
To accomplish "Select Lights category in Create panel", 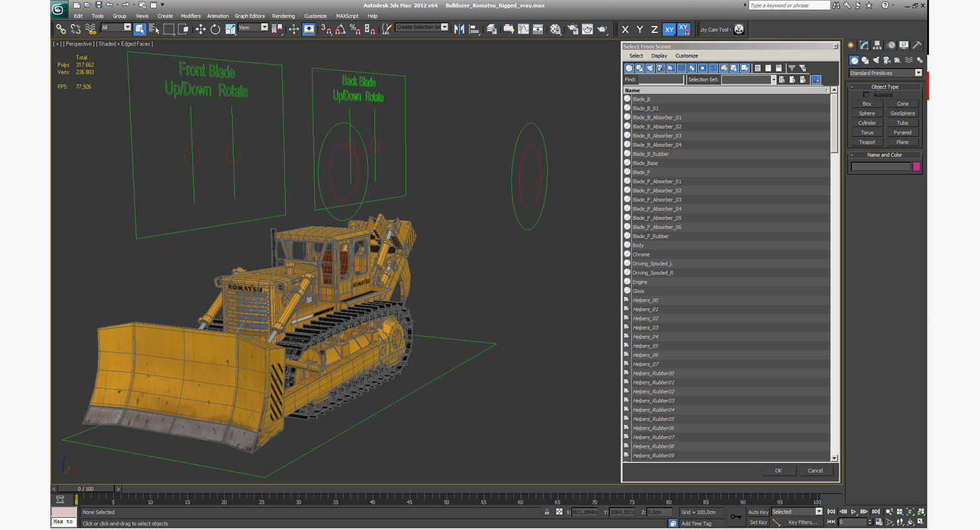I will [876, 60].
